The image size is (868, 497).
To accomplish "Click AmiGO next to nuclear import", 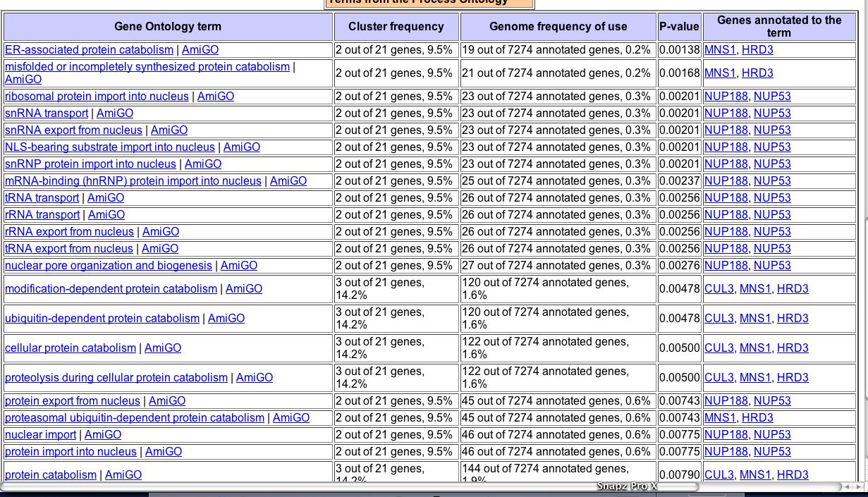I will (103, 435).
